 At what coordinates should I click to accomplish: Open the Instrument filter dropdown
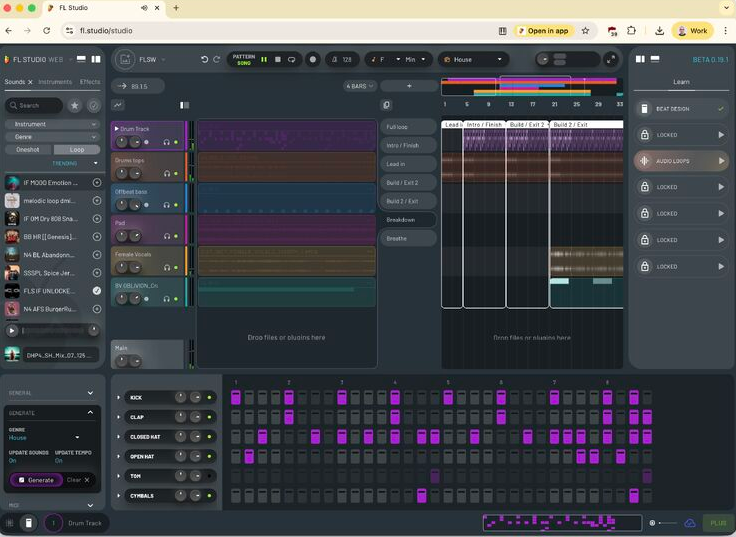(x=52, y=124)
